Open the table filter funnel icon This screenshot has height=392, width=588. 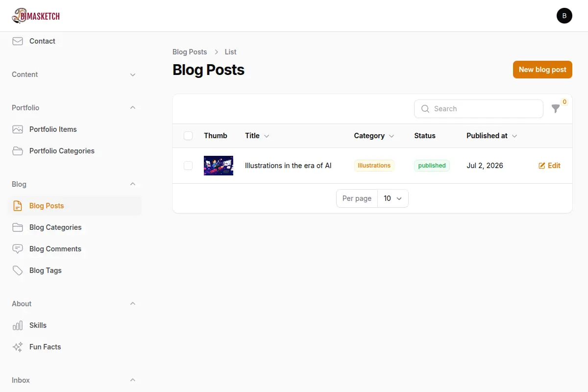tap(556, 109)
